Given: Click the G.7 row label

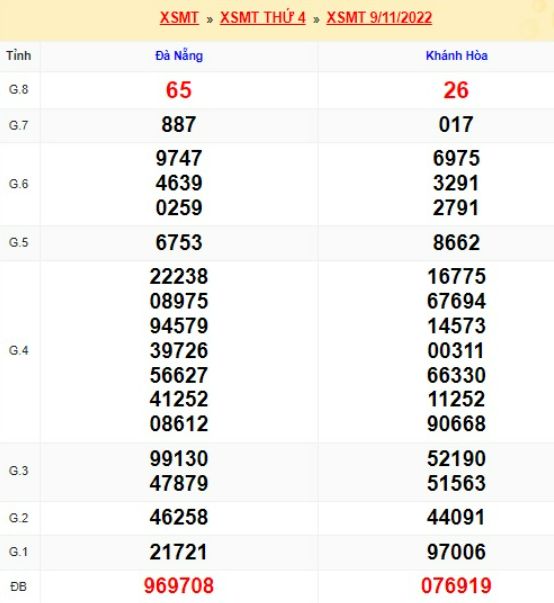Looking at the screenshot, I should pos(19,125).
